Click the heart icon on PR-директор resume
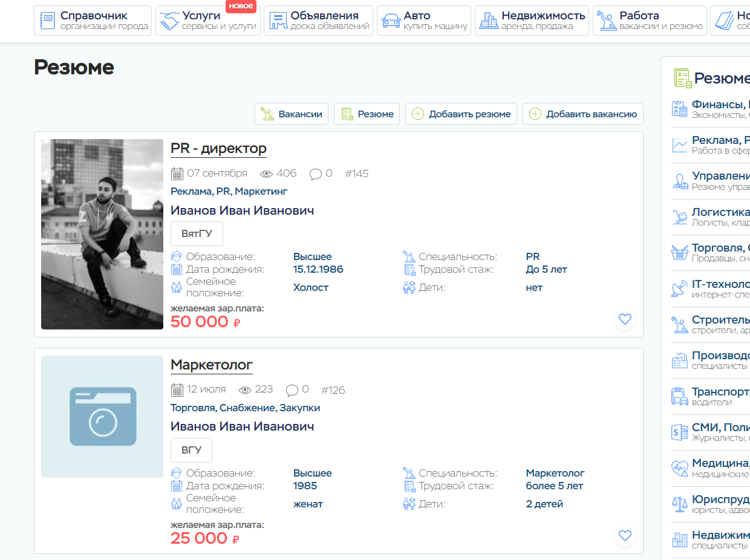The height and width of the screenshot is (560, 750). point(625,319)
